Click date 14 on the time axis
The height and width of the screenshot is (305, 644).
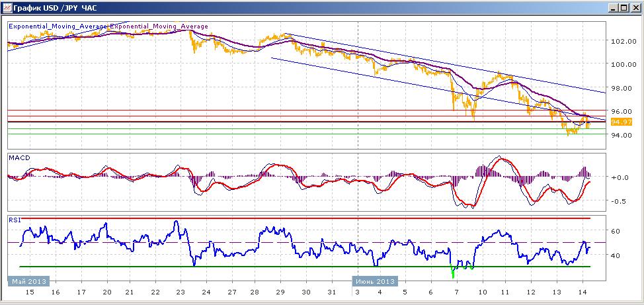(582, 292)
